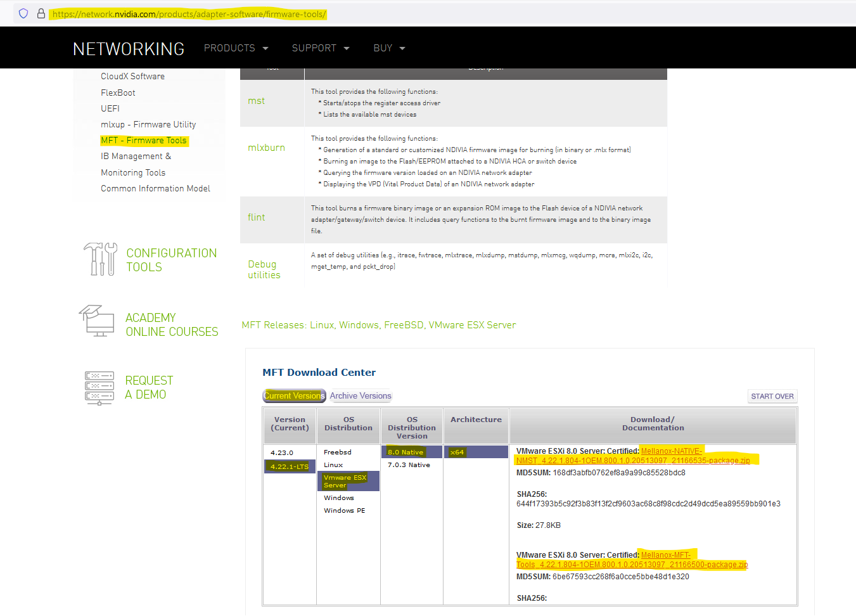Screen dimensions: 856x616
Task: Click the Configuration Tools hammer and wrench icon
Action: point(100,259)
